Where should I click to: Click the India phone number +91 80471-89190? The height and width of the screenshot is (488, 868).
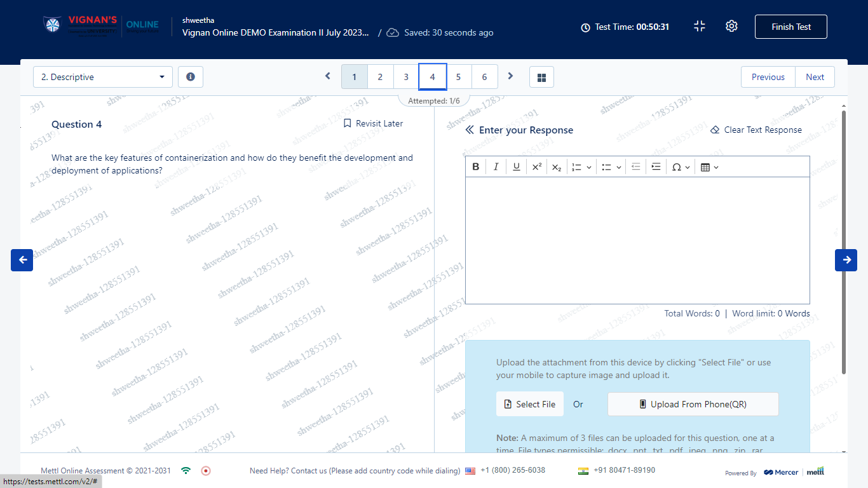(624, 470)
